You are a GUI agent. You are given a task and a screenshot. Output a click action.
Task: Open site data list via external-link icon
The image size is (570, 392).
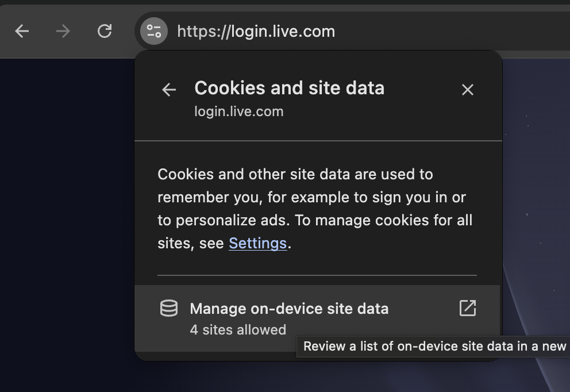[x=468, y=309]
